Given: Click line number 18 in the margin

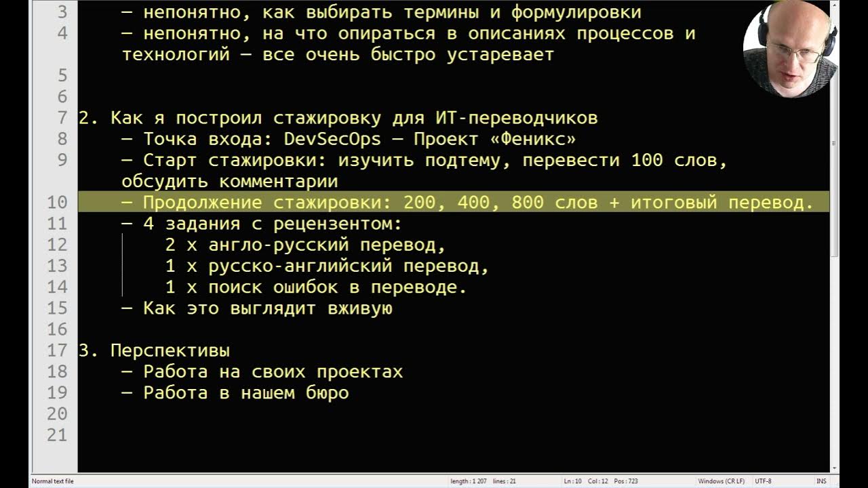Looking at the screenshot, I should (x=57, y=371).
